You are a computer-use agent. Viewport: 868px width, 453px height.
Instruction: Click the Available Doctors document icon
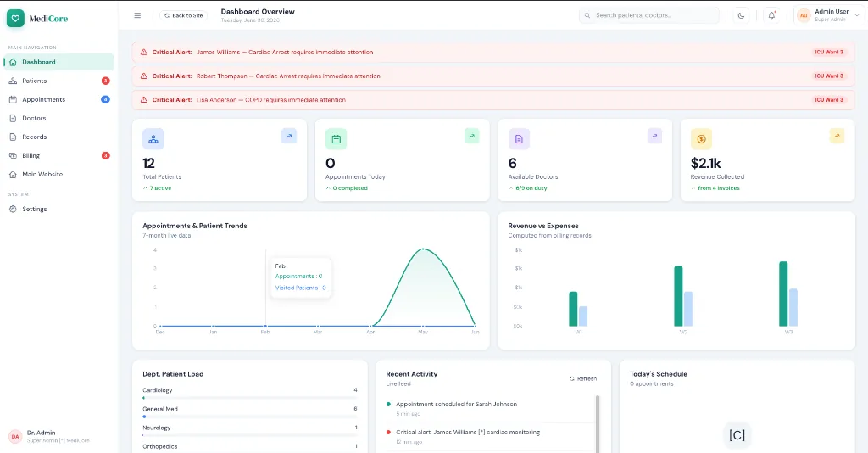[x=519, y=139]
